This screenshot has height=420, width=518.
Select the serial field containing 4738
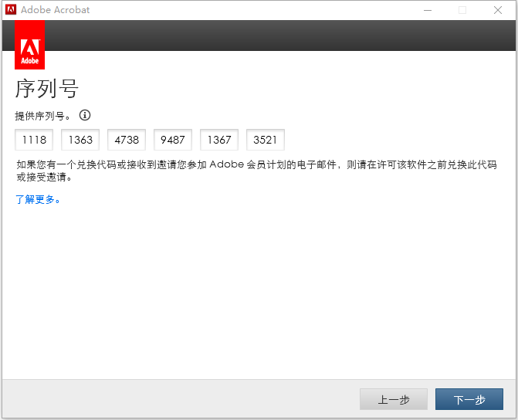click(x=127, y=140)
